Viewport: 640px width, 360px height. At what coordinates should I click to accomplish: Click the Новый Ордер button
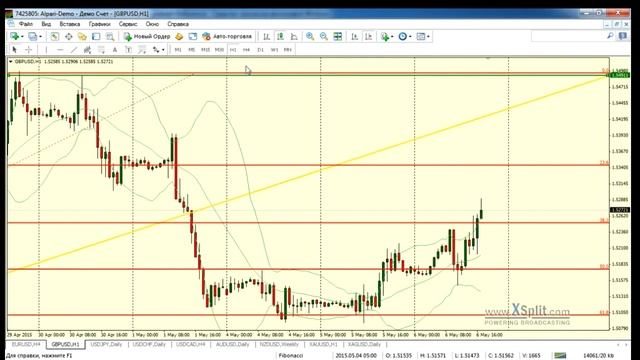[x=147, y=36]
